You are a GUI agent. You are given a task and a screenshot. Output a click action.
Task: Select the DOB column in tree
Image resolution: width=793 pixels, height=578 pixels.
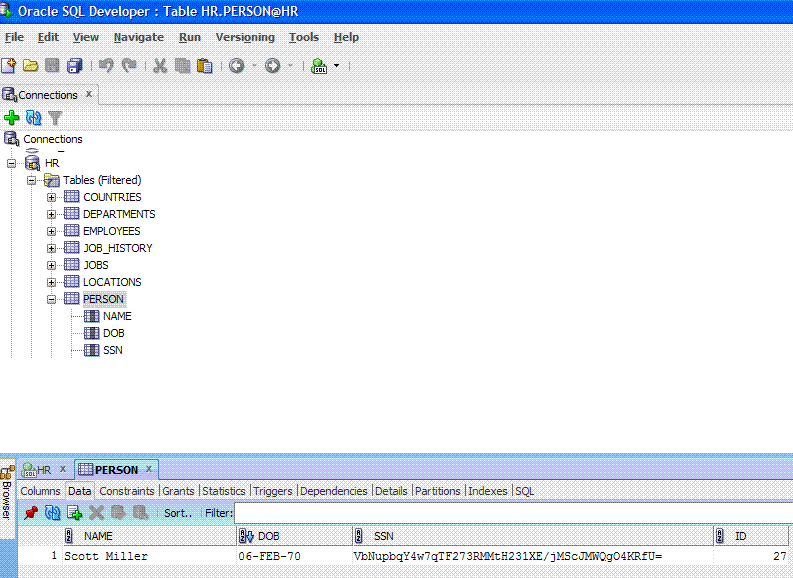tap(114, 333)
